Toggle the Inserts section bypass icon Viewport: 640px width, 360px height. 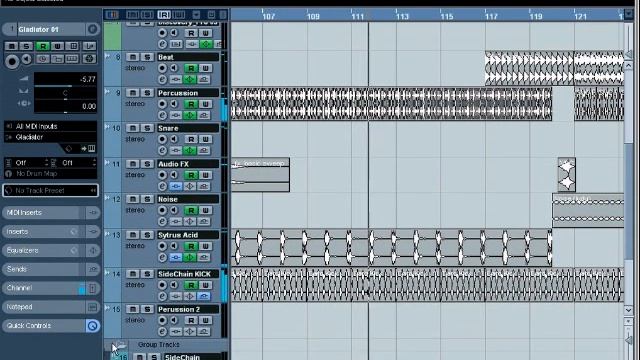[74, 231]
